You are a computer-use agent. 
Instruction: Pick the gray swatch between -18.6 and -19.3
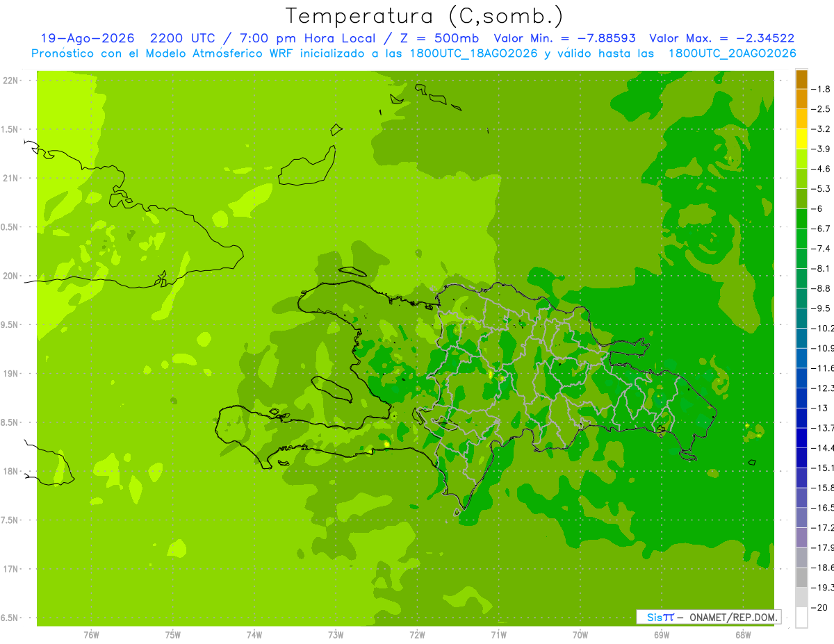801,577
